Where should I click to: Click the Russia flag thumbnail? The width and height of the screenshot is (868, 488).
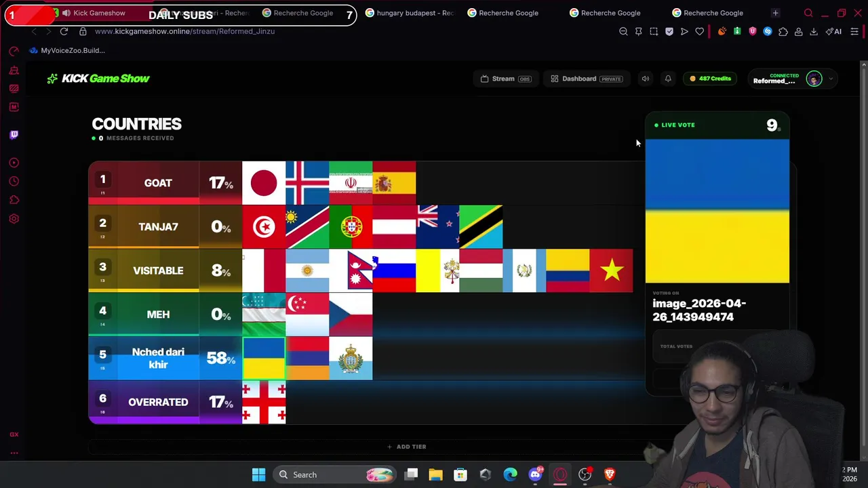(394, 270)
